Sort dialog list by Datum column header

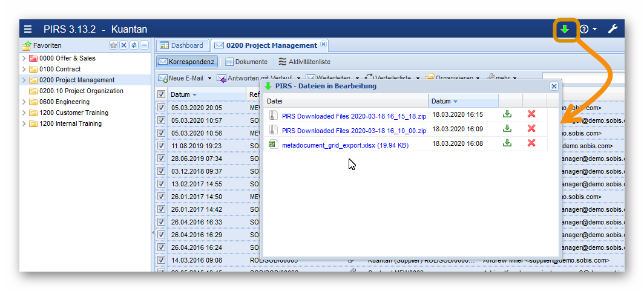463,101
